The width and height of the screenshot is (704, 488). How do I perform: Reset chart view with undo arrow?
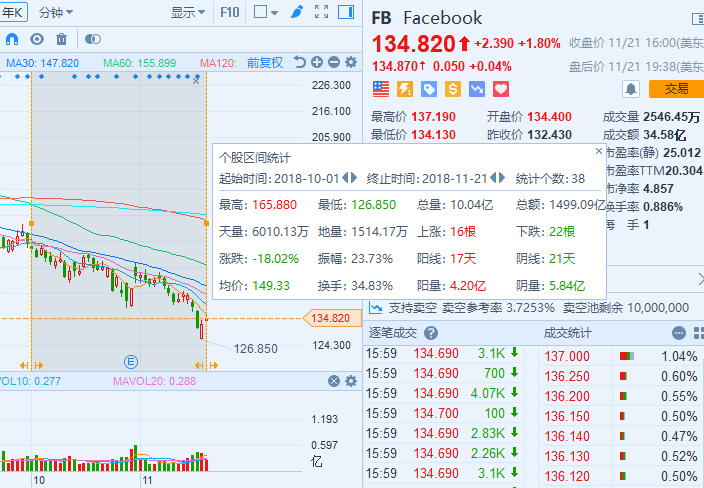[299, 62]
